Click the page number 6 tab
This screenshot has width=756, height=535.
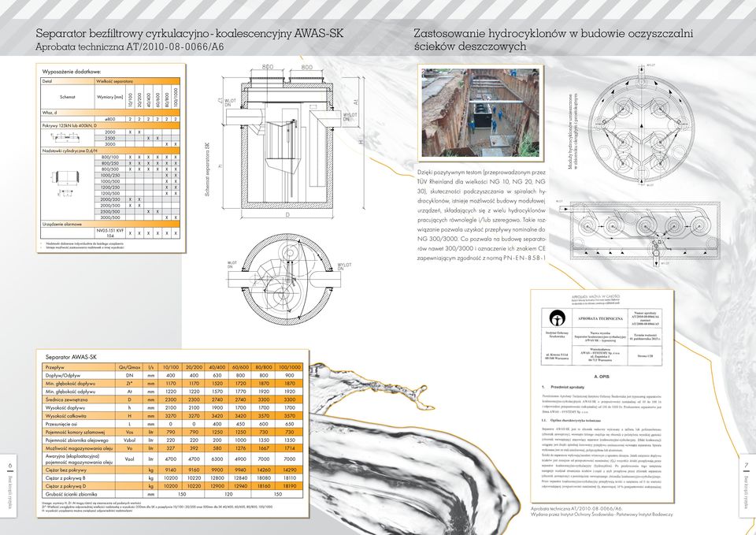coord(9,485)
